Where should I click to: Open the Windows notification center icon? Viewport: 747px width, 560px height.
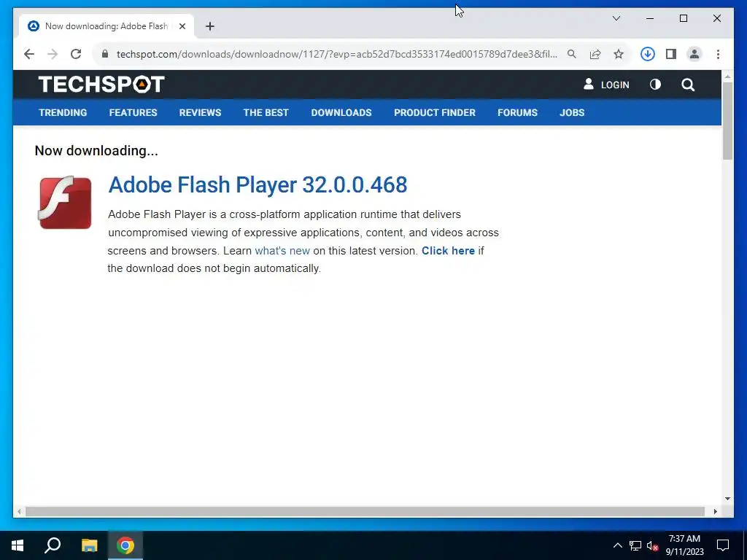pyautogui.click(x=723, y=545)
